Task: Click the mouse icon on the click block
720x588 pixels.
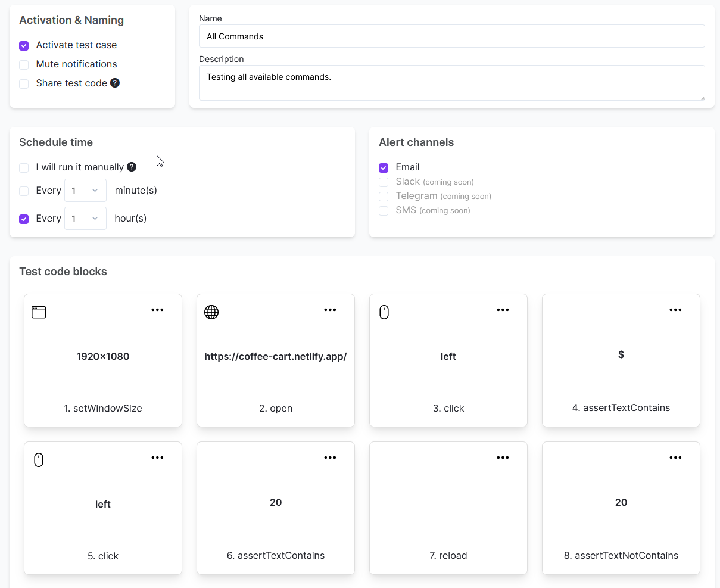Action: 384,312
